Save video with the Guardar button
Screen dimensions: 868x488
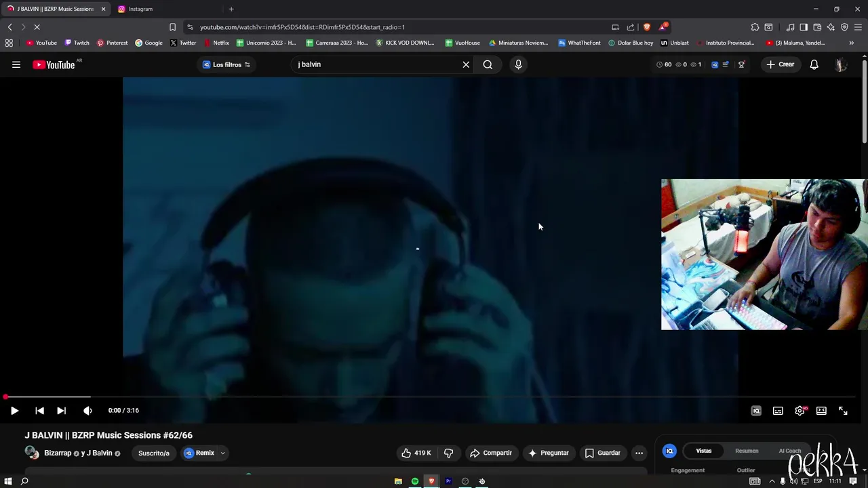pyautogui.click(x=602, y=453)
